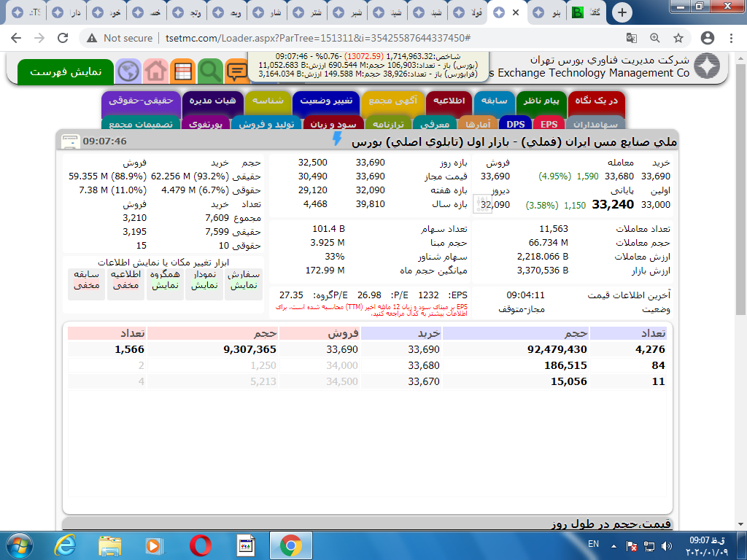This screenshot has width=747, height=560.
Task: Close the active browser tab
Action: [x=516, y=12]
